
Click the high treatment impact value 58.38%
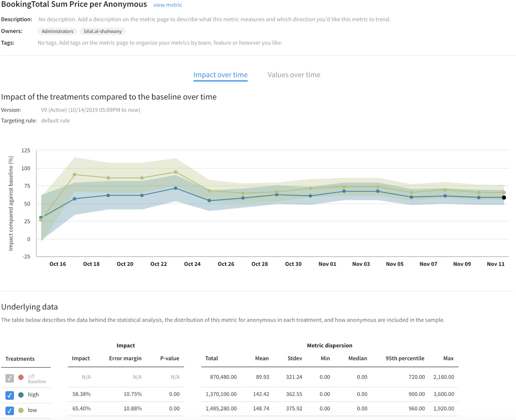click(x=81, y=394)
